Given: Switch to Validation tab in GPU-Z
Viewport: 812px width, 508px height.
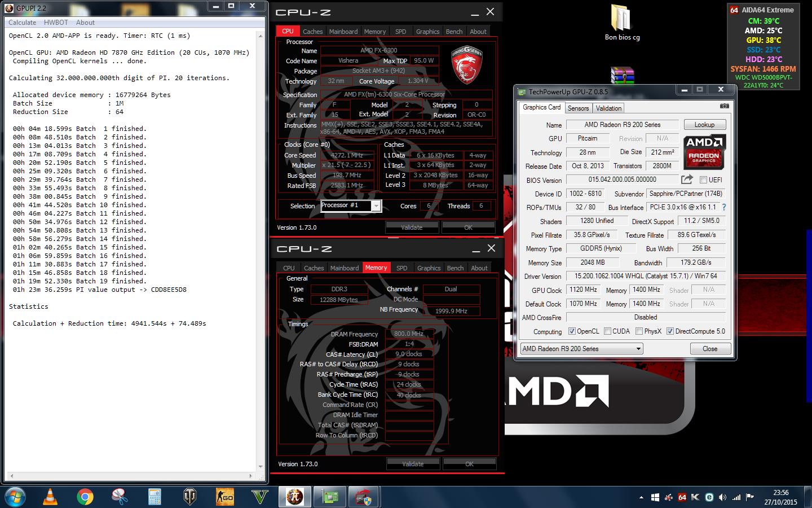Looking at the screenshot, I should pyautogui.click(x=608, y=108).
